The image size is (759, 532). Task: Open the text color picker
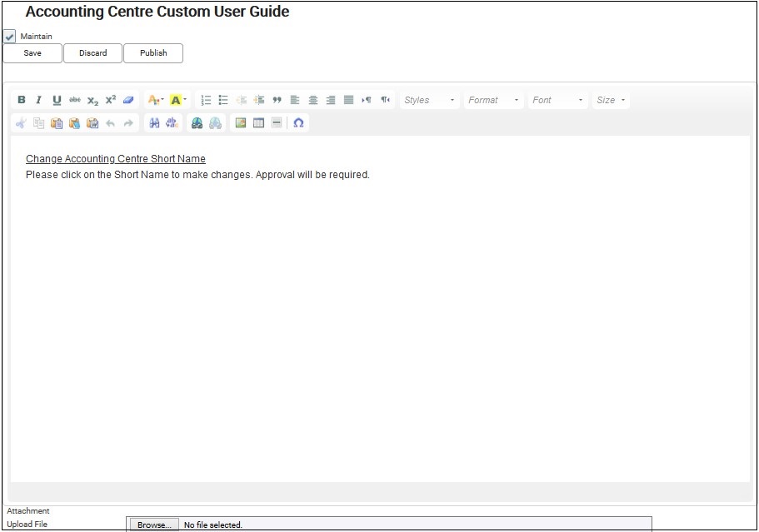click(x=155, y=100)
